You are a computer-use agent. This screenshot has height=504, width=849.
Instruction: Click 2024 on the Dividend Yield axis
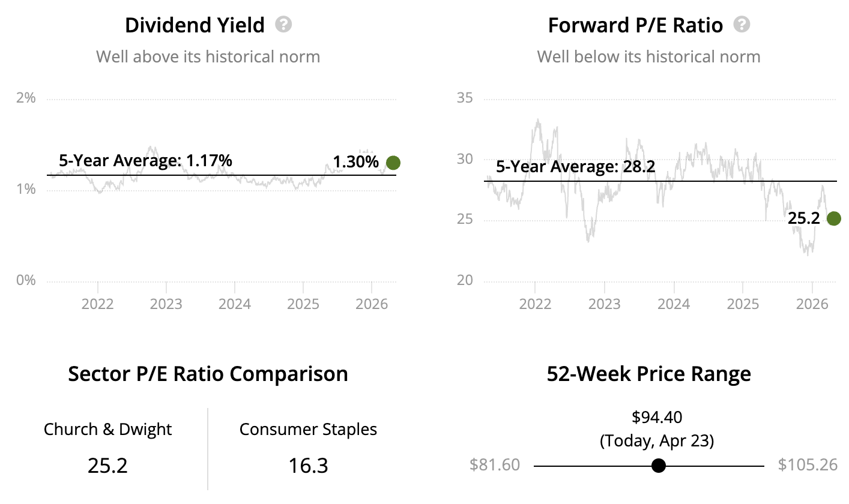click(x=235, y=303)
